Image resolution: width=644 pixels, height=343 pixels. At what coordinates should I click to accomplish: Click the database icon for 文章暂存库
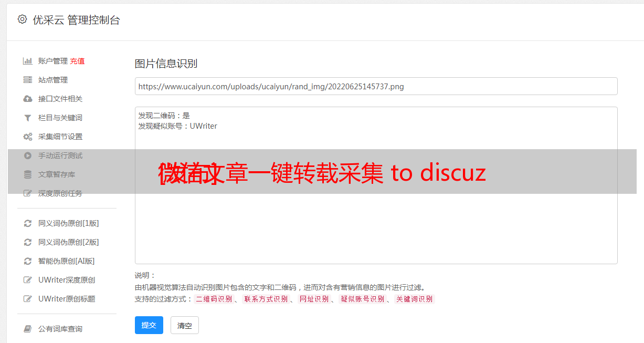(x=28, y=174)
